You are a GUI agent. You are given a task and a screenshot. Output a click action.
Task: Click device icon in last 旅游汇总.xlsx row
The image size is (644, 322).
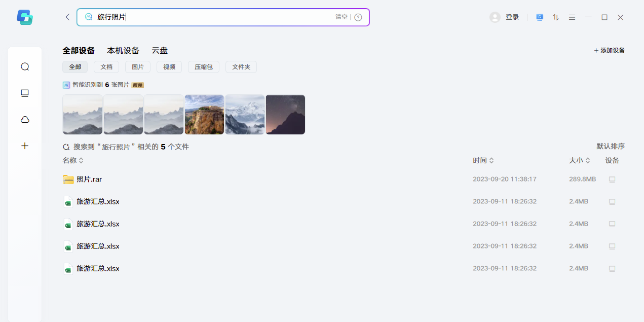(612, 269)
